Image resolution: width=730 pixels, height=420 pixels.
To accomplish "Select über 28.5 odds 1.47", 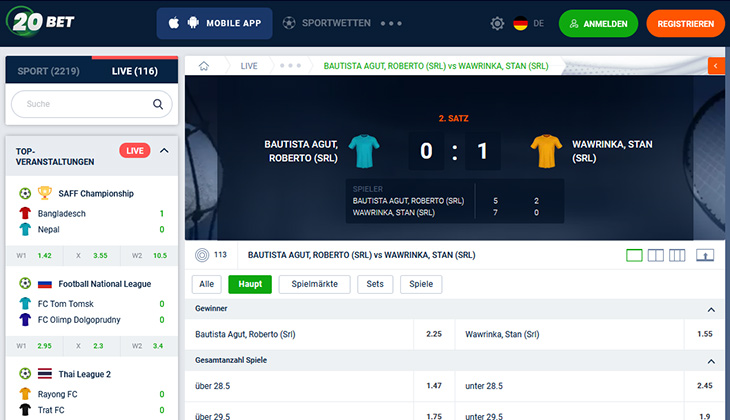I will 434,386.
